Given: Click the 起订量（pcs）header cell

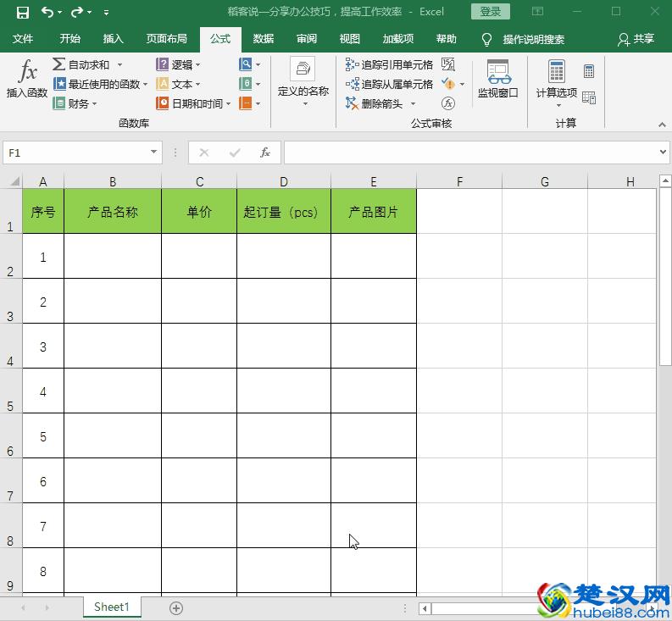Looking at the screenshot, I should pyautogui.click(x=284, y=212).
